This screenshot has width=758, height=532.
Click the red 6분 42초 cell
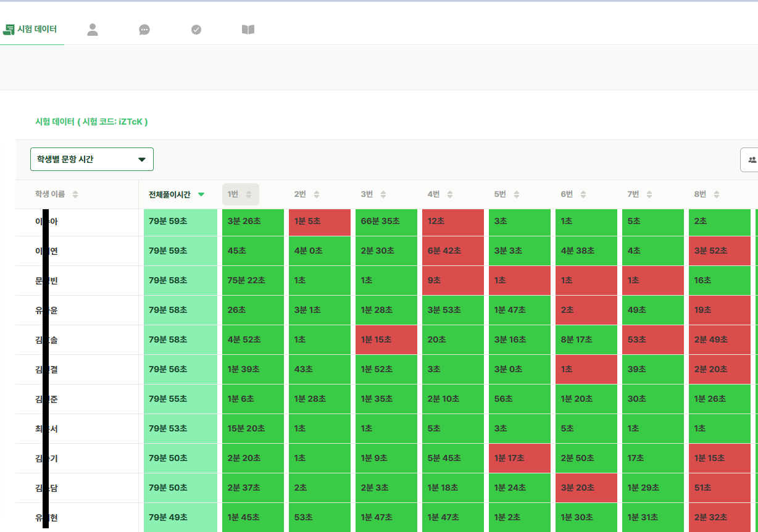453,251
